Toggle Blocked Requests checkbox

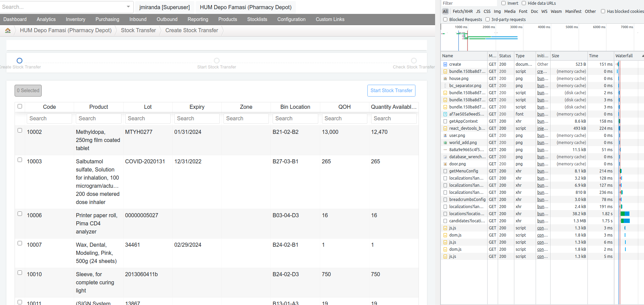445,19
